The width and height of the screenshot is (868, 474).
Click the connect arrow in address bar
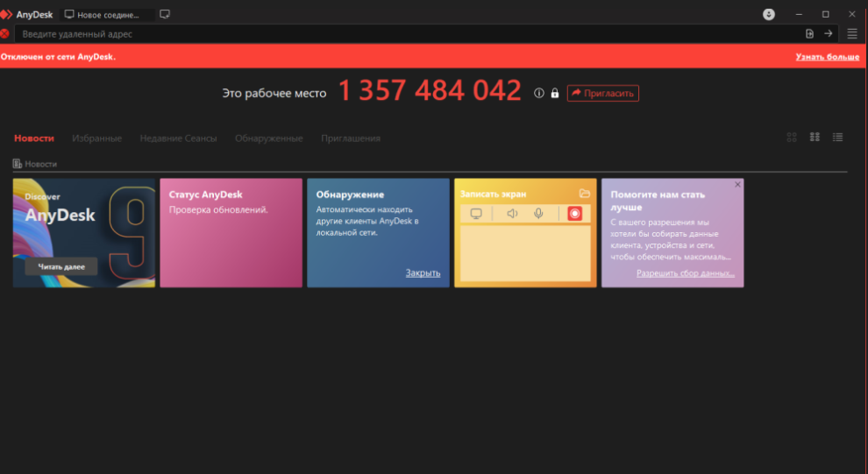point(829,34)
